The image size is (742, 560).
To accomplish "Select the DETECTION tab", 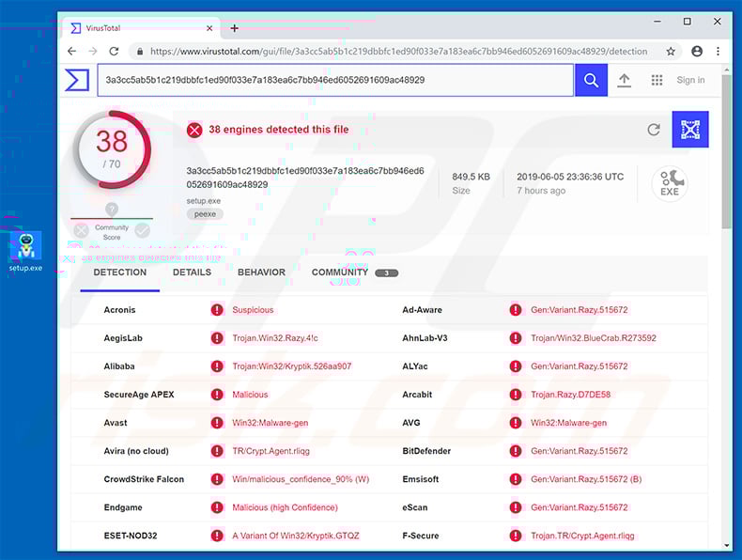I will pos(119,272).
